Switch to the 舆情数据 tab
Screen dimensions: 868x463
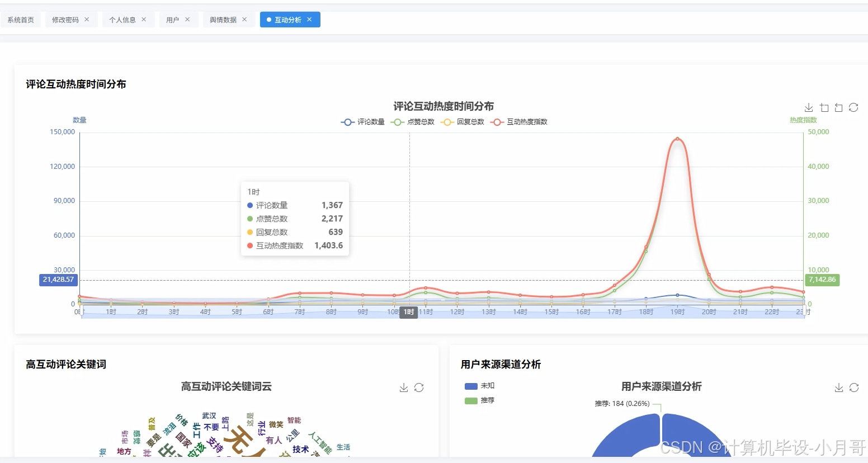pyautogui.click(x=224, y=19)
